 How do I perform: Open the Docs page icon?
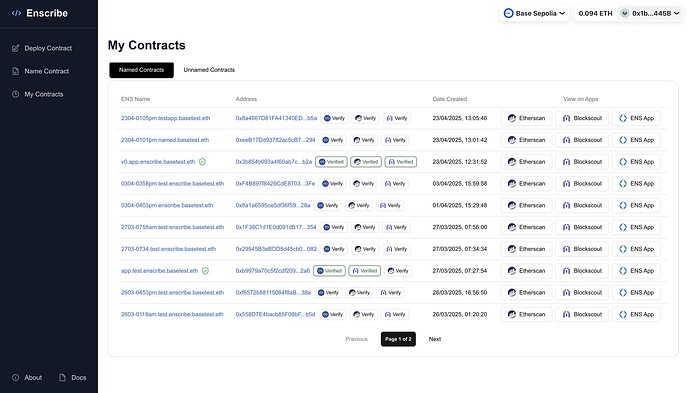tap(62, 378)
